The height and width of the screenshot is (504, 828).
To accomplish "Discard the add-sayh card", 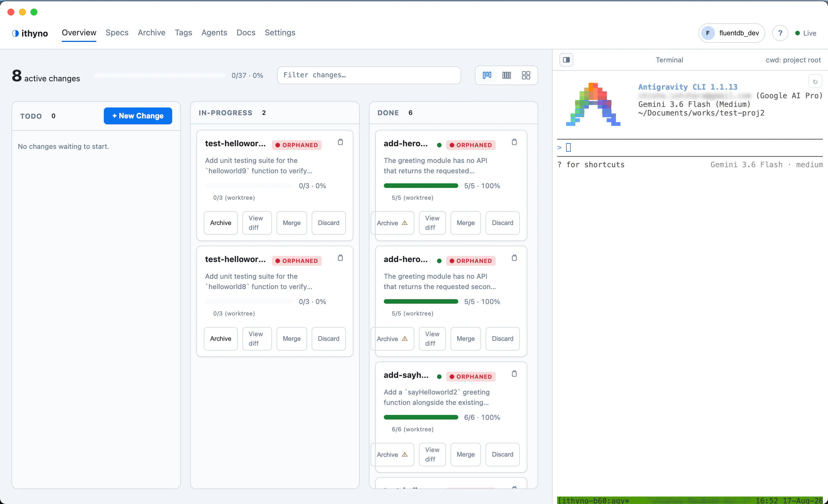I will pos(502,454).
